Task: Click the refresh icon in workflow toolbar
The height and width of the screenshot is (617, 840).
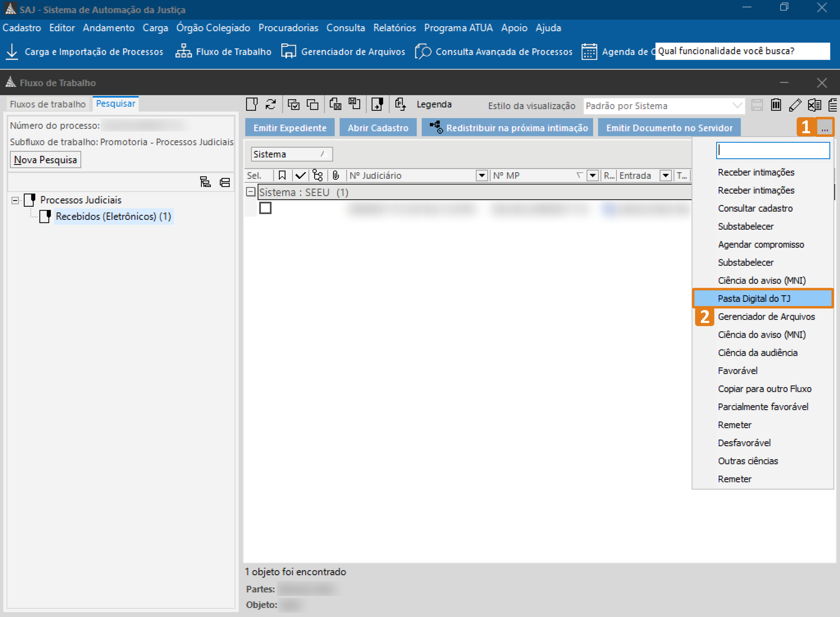Action: point(270,104)
